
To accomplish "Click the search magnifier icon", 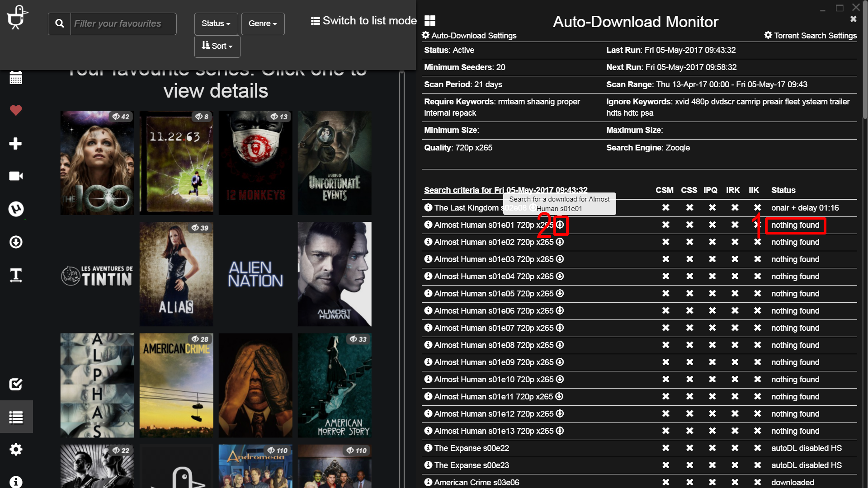I will click(x=60, y=23).
